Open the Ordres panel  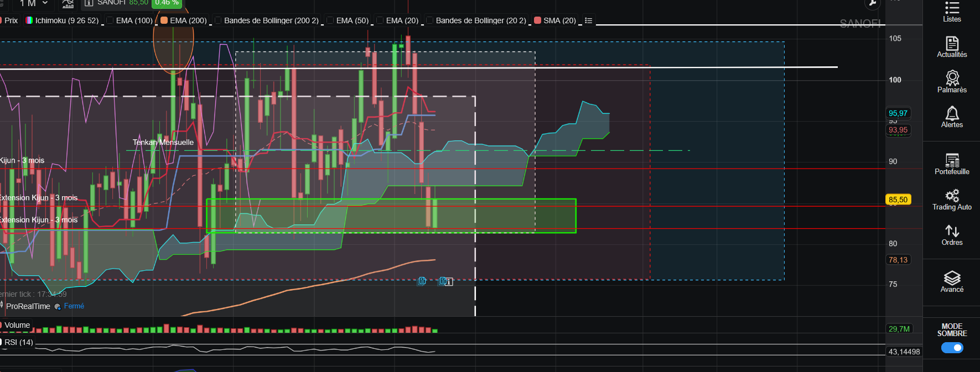point(952,235)
